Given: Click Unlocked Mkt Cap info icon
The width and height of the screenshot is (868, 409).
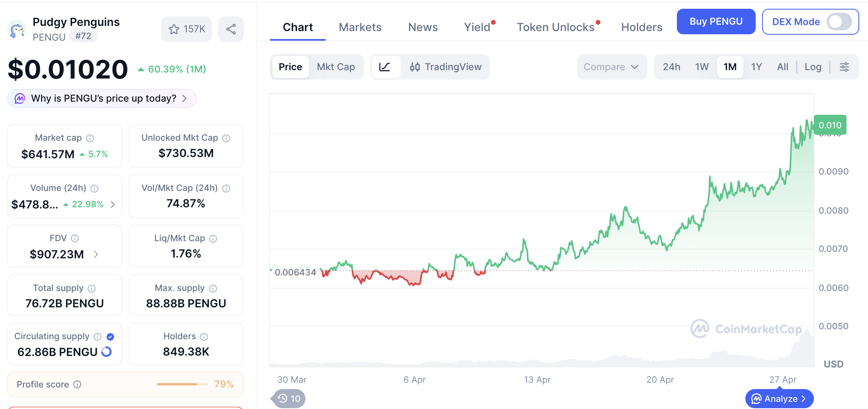Looking at the screenshot, I should (x=226, y=138).
